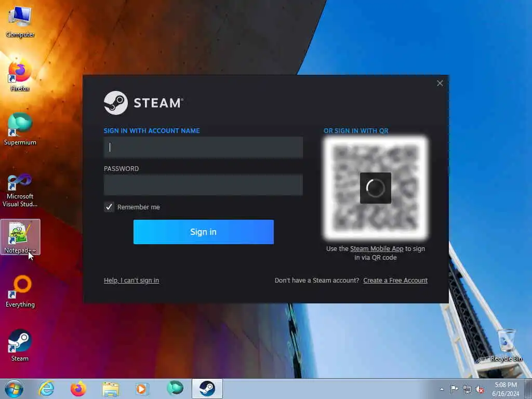Click Show desktop strip at taskbar end
The image size is (532, 399).
coord(528,389)
